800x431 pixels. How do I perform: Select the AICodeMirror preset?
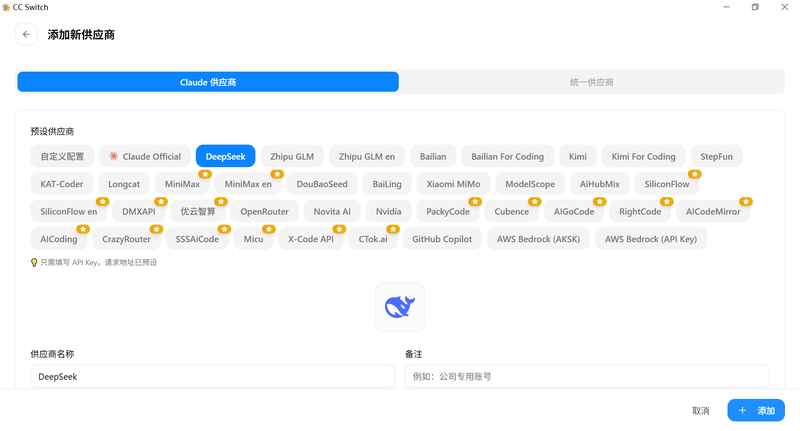coord(713,212)
